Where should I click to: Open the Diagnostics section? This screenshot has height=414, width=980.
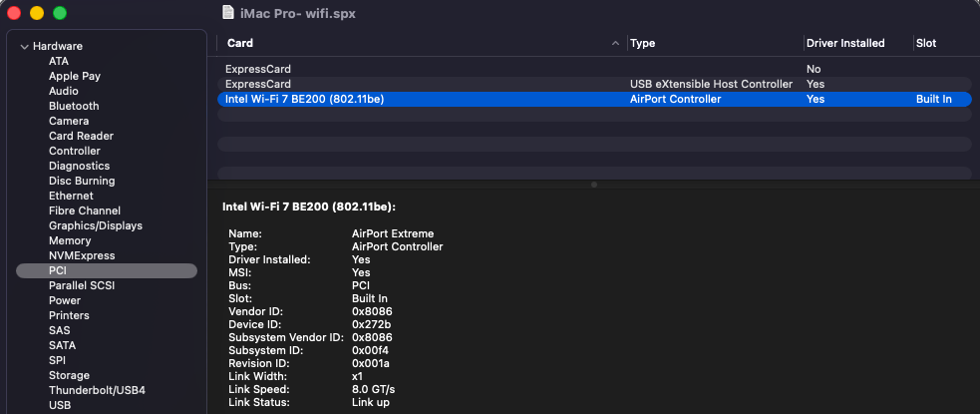[80, 167]
